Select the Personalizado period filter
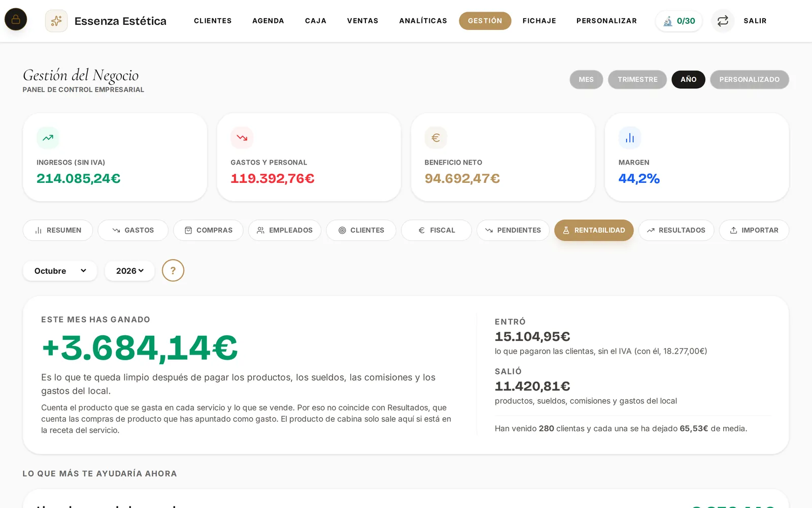 (x=750, y=79)
